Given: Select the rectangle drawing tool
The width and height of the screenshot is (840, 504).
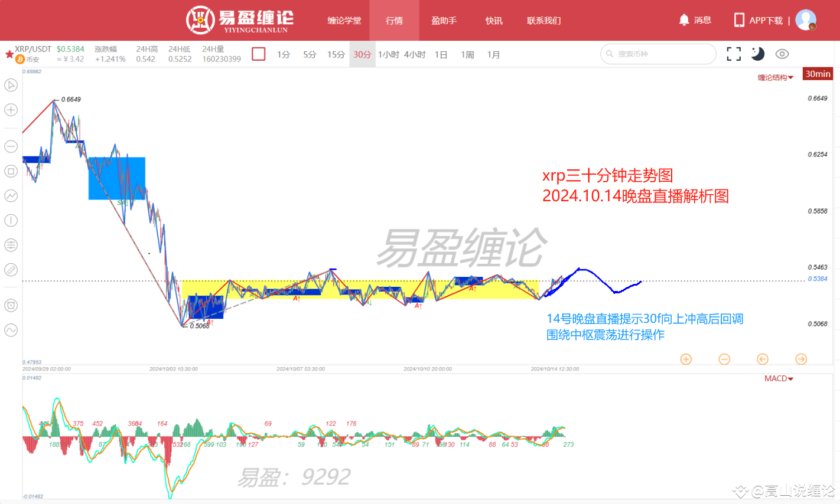Looking at the screenshot, I should (x=11, y=171).
